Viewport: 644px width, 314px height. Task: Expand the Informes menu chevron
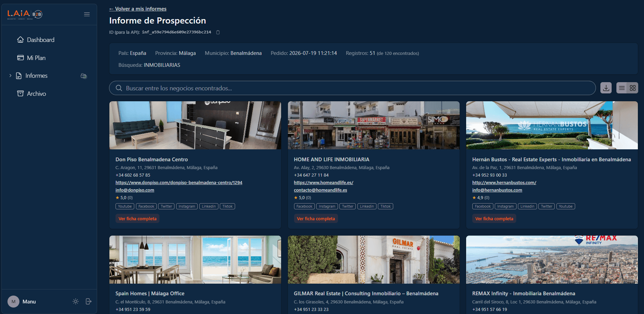(x=10, y=76)
